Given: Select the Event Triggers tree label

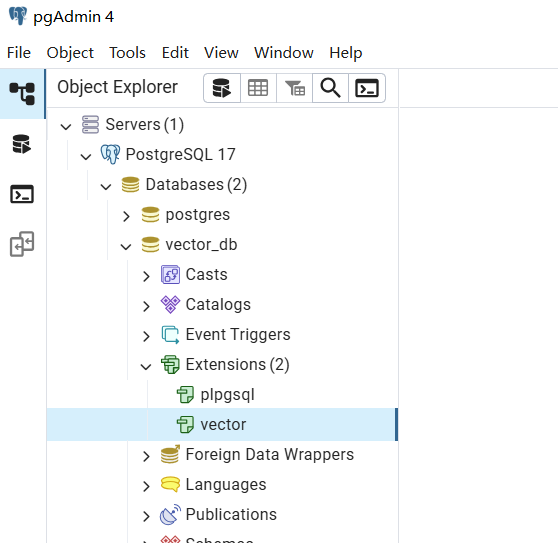Looking at the screenshot, I should [238, 334].
